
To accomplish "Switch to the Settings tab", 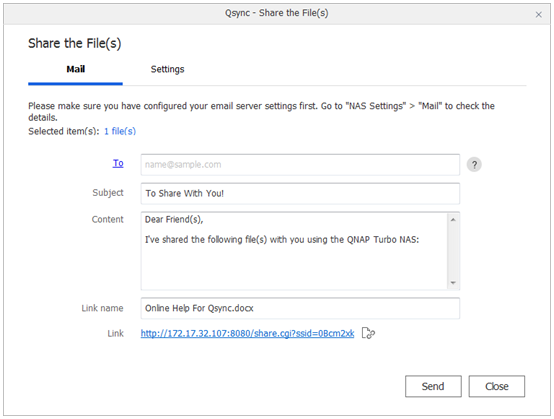I will (x=167, y=69).
